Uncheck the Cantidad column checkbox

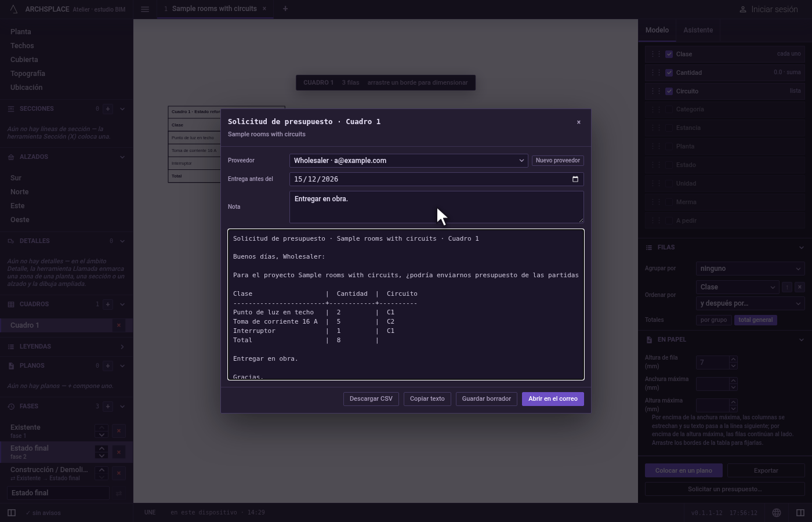coord(669,72)
